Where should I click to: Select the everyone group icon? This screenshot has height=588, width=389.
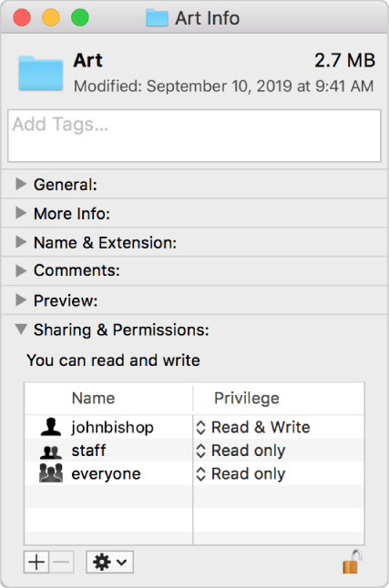pyautogui.click(x=51, y=473)
